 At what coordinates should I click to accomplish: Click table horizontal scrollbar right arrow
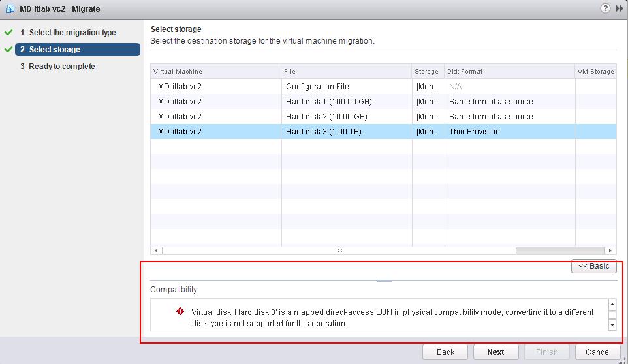click(610, 250)
